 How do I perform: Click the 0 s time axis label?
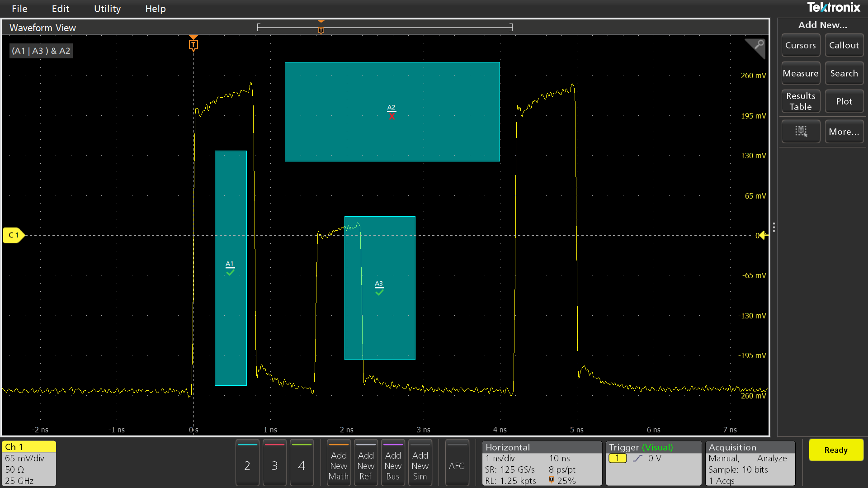pos(193,430)
